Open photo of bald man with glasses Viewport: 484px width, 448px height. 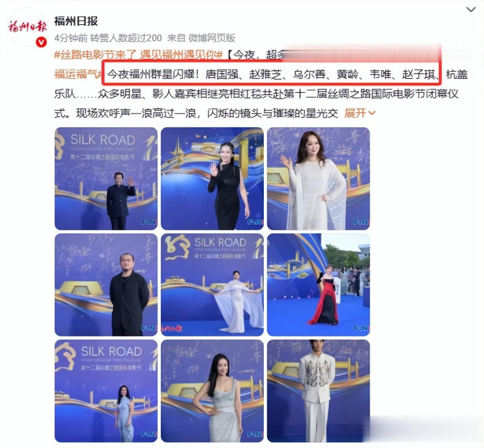point(106,285)
